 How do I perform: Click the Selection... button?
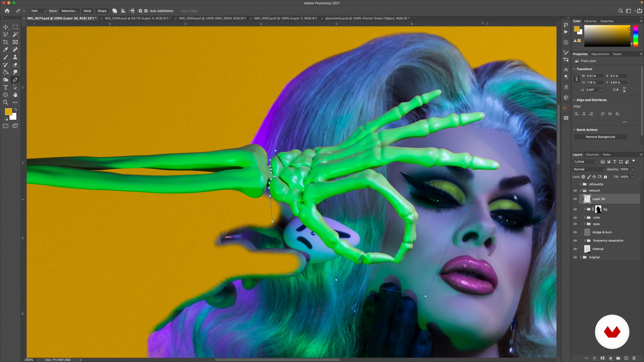69,11
